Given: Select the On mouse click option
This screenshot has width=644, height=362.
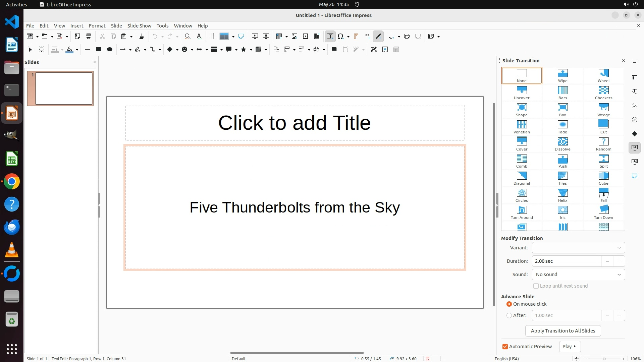Looking at the screenshot, I should coord(509,304).
